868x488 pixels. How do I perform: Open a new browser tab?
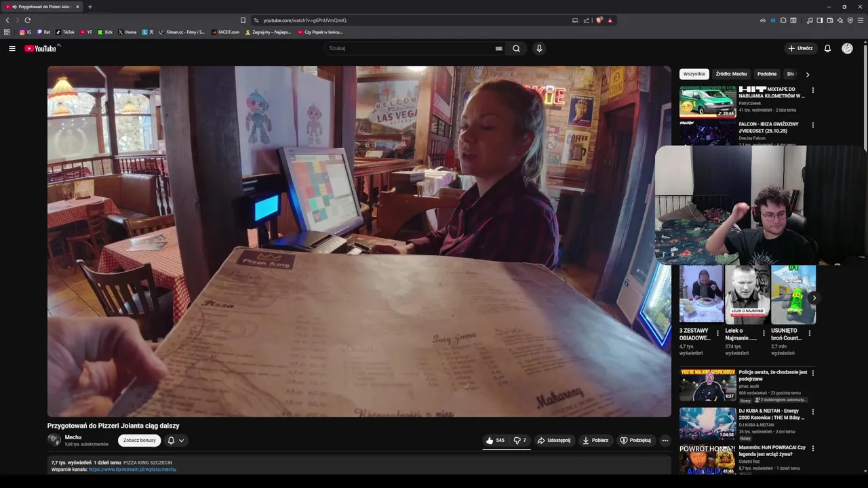tap(90, 7)
